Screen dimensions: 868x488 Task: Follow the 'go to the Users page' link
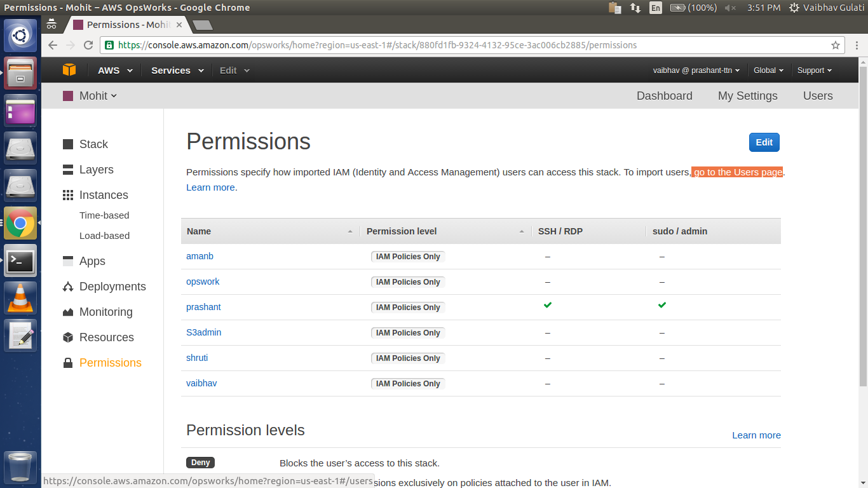tap(738, 172)
